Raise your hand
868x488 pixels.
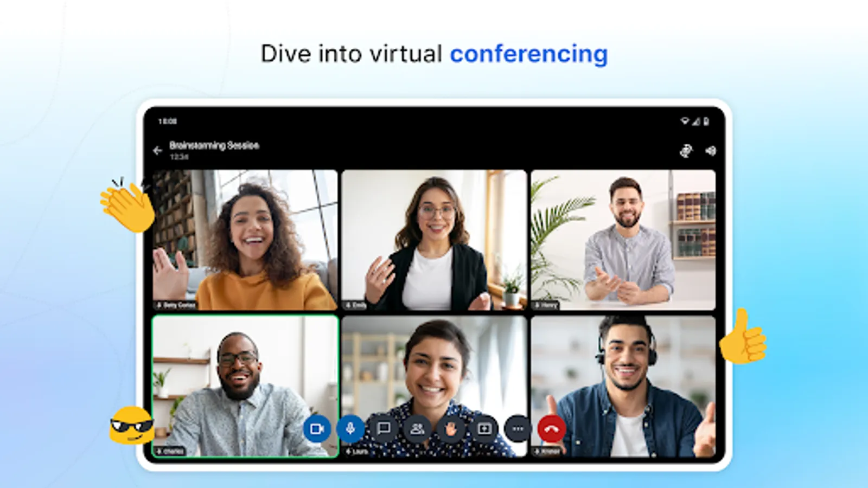tap(451, 429)
